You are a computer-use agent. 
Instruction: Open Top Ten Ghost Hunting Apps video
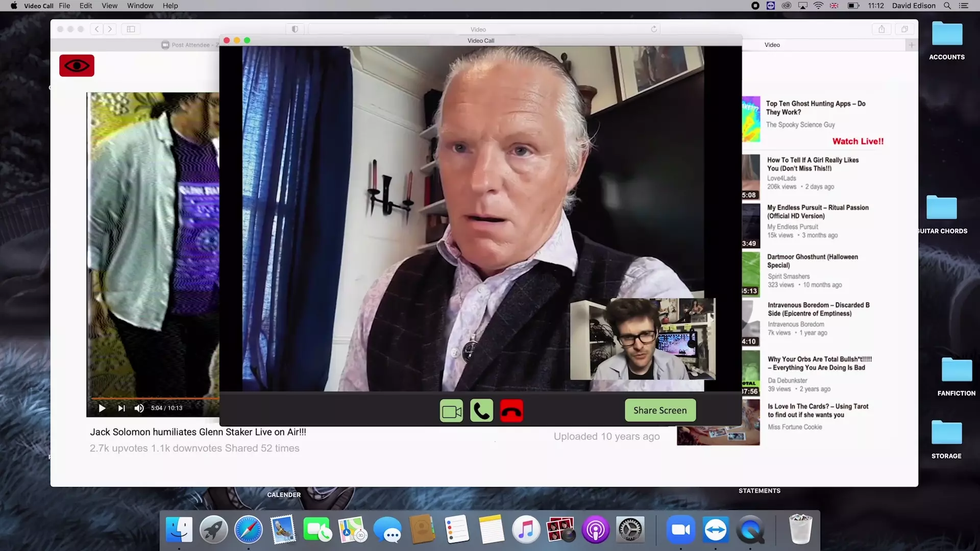[x=816, y=108]
